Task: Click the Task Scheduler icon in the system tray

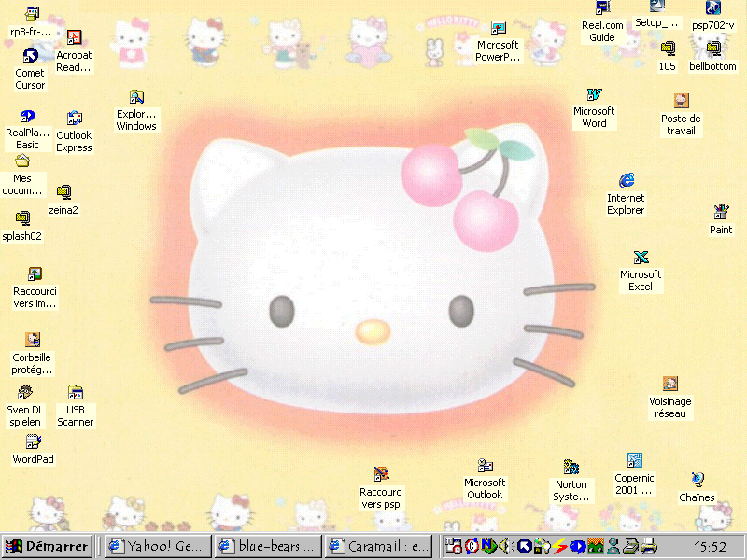Action: pyautogui.click(x=454, y=546)
